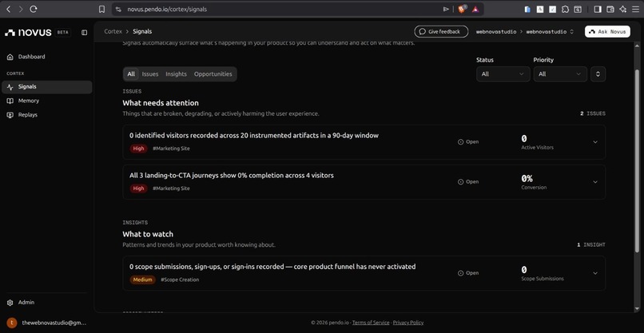
Task: Open Memory in the sidebar
Action: 46,101
